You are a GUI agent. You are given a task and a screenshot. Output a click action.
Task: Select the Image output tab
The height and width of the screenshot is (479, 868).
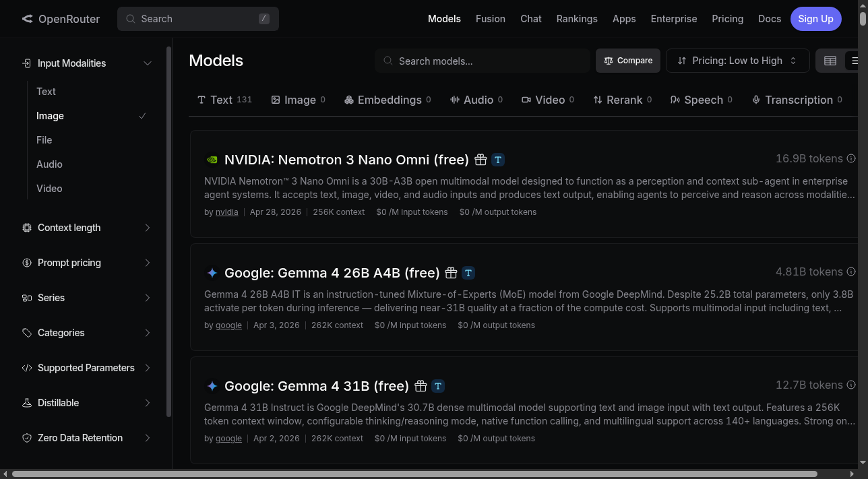[x=299, y=100]
